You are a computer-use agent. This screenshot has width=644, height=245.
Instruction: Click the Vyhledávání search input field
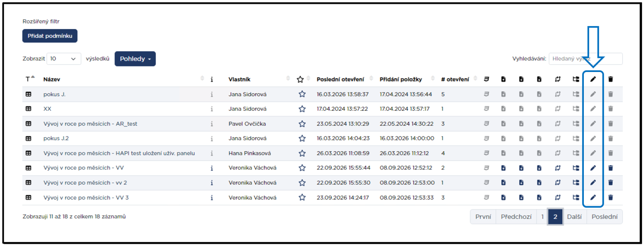tap(585, 59)
